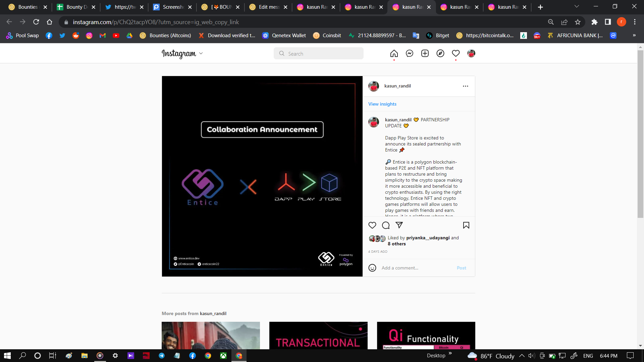Screen dimensions: 644x362
Task: Show more bookmarks chevron
Action: click(x=634, y=36)
